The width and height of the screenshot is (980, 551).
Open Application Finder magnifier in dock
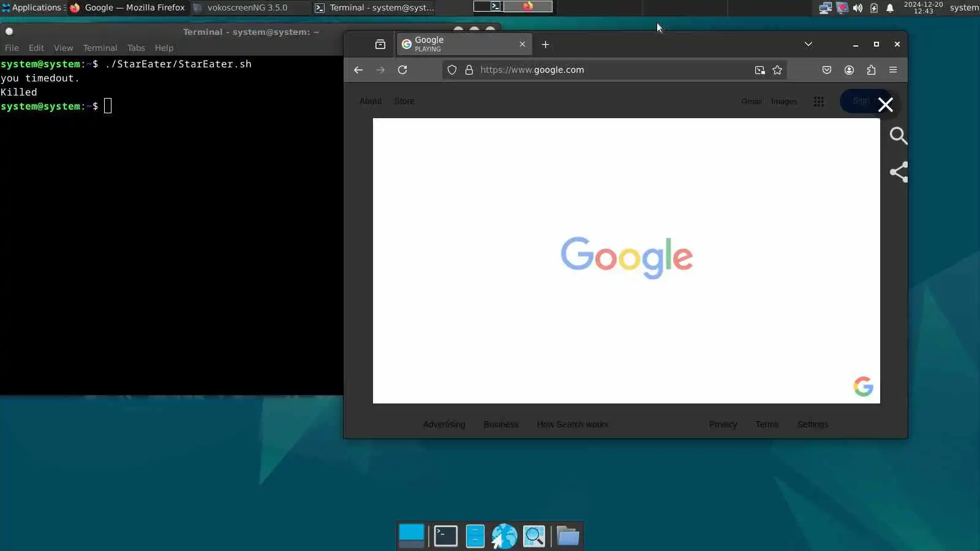(x=534, y=536)
